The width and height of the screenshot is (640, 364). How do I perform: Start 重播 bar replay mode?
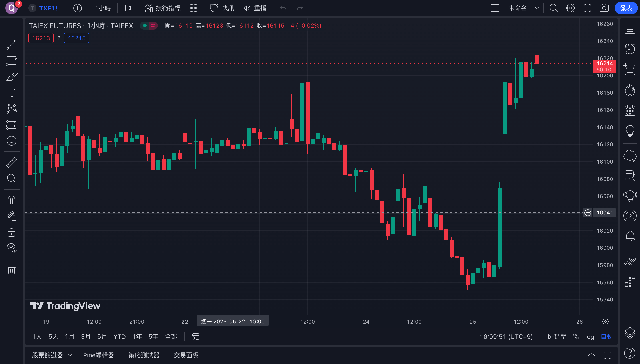255,8
